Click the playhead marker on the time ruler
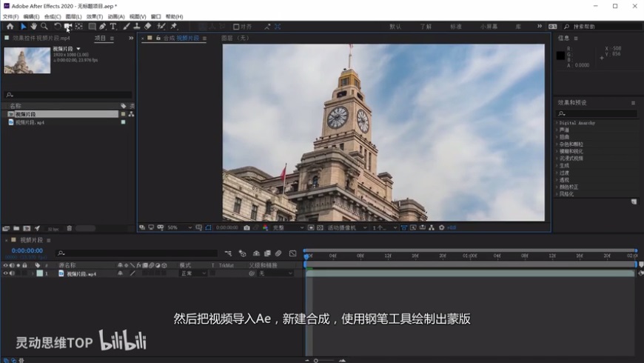Image resolution: width=644 pixels, height=363 pixels. [306, 256]
